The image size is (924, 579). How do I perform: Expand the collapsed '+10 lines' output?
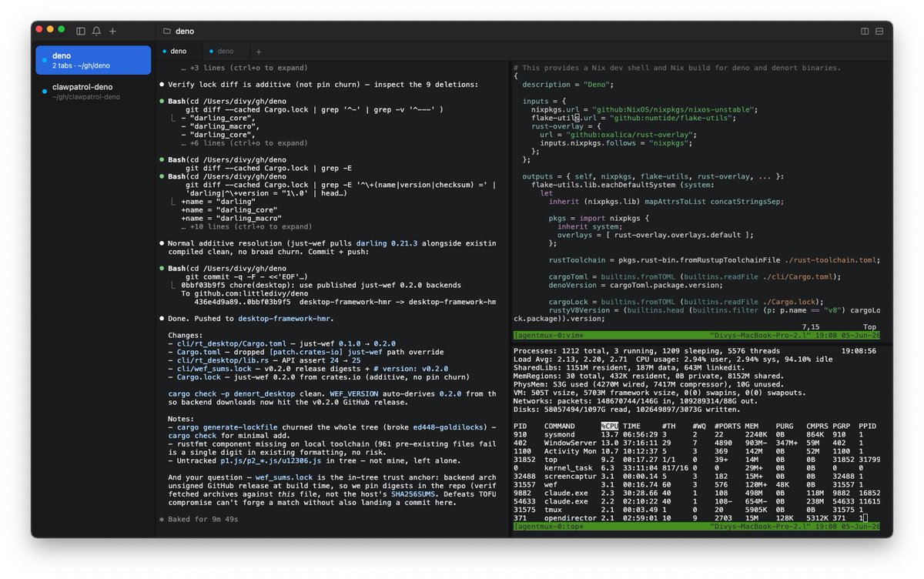246,227
